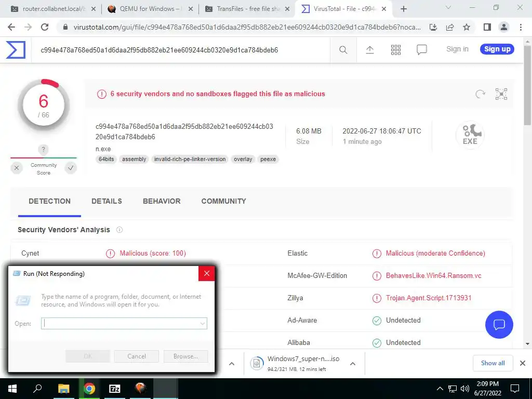Screen dimensions: 532x399
Task: Click the VirusTotal hash search field
Action: coord(180,50)
